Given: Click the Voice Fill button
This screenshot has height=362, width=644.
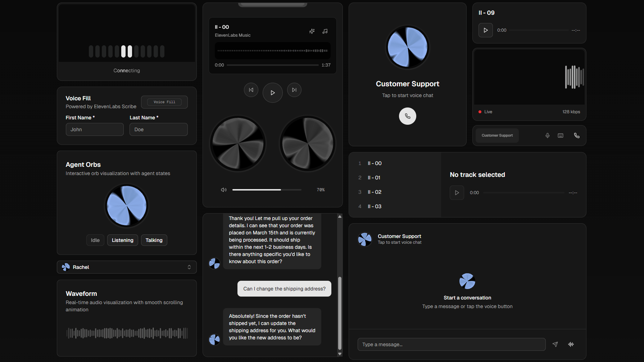Looking at the screenshot, I should pos(164,102).
